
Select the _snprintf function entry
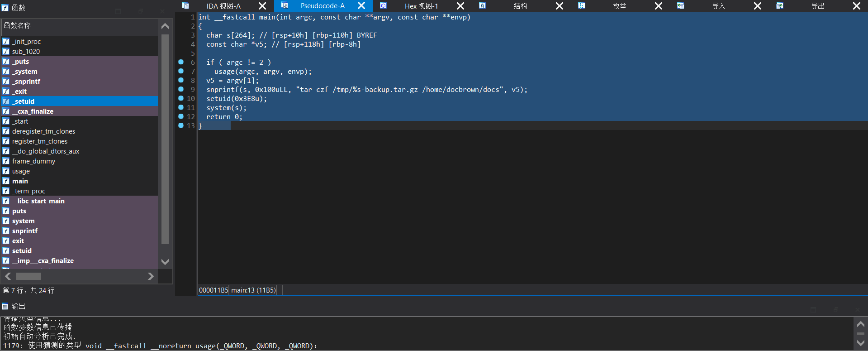pos(79,81)
